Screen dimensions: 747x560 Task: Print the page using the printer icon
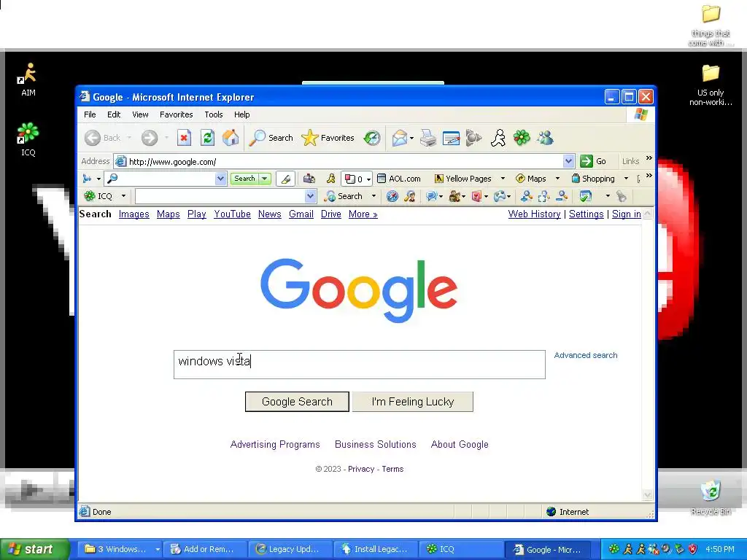point(427,138)
